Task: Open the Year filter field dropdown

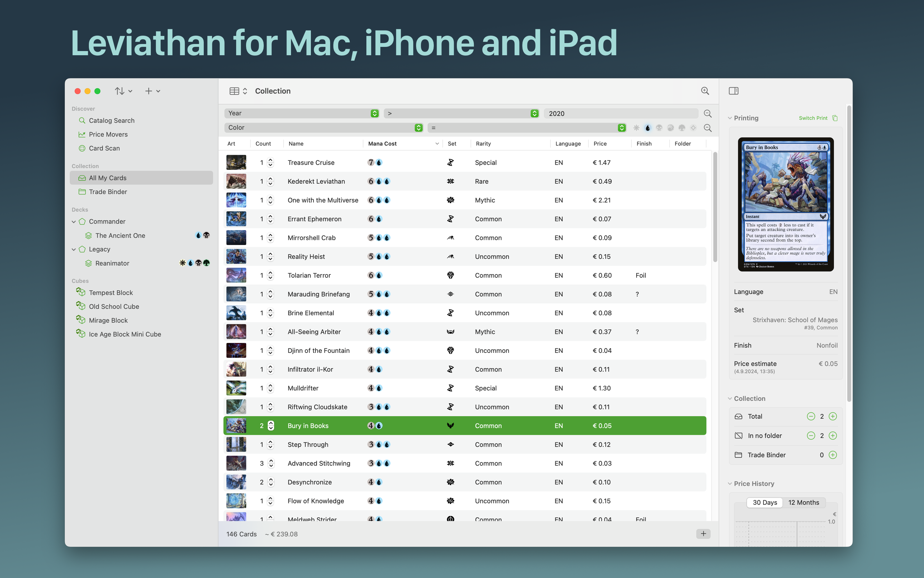Action: [x=302, y=113]
